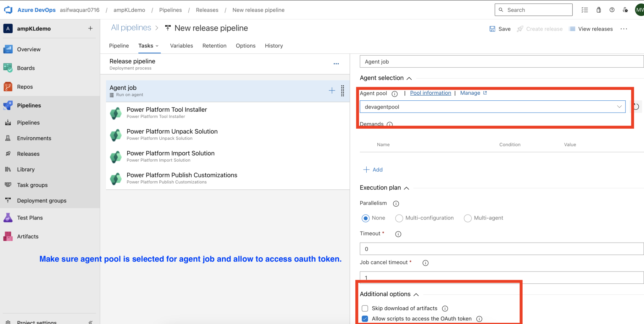The width and height of the screenshot is (644, 324).
Task: Switch to the Pipeline tab
Action: (119, 46)
